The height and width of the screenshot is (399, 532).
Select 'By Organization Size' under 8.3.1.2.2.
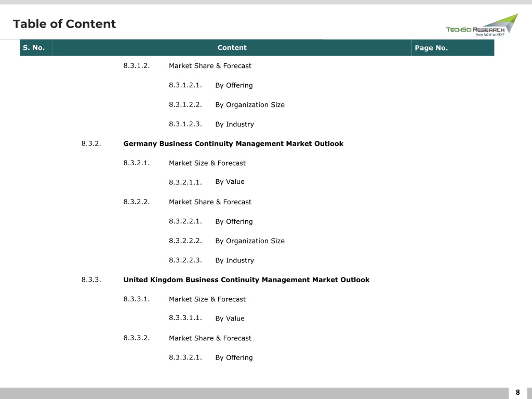[250, 105]
